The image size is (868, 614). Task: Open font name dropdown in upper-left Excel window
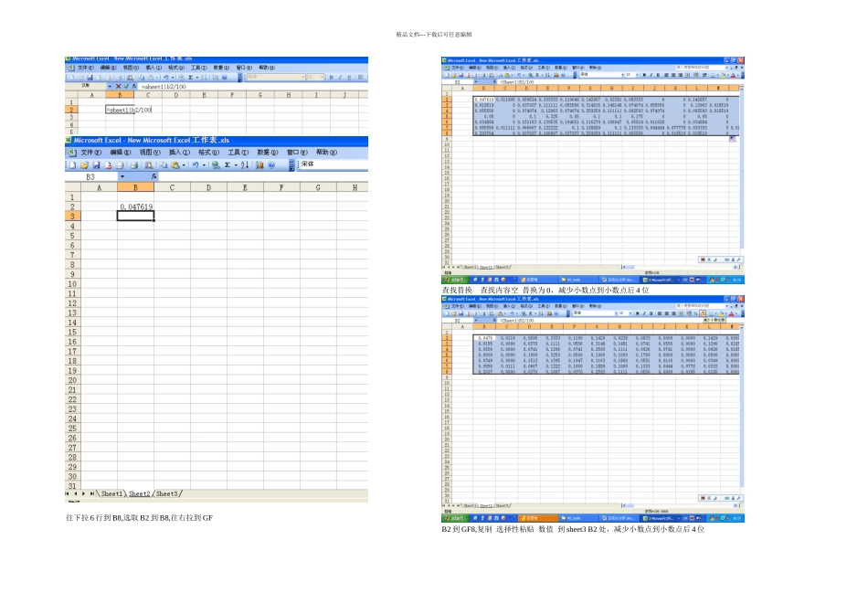pos(303,78)
